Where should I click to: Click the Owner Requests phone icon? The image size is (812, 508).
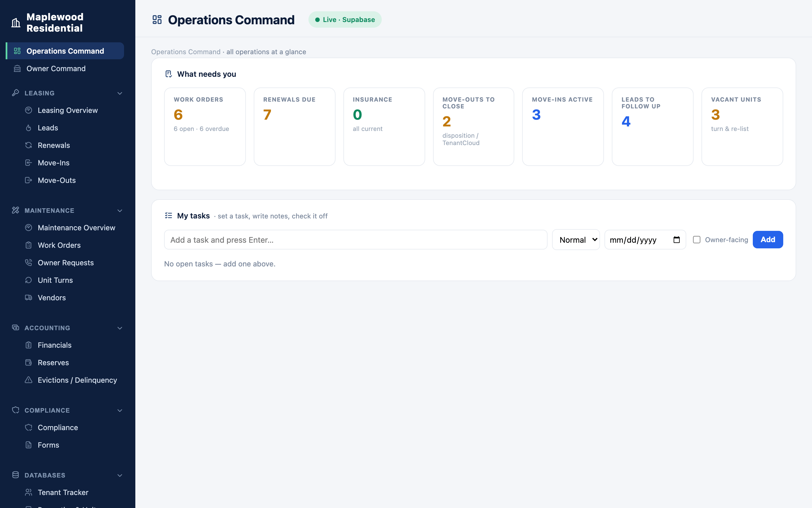click(x=28, y=262)
